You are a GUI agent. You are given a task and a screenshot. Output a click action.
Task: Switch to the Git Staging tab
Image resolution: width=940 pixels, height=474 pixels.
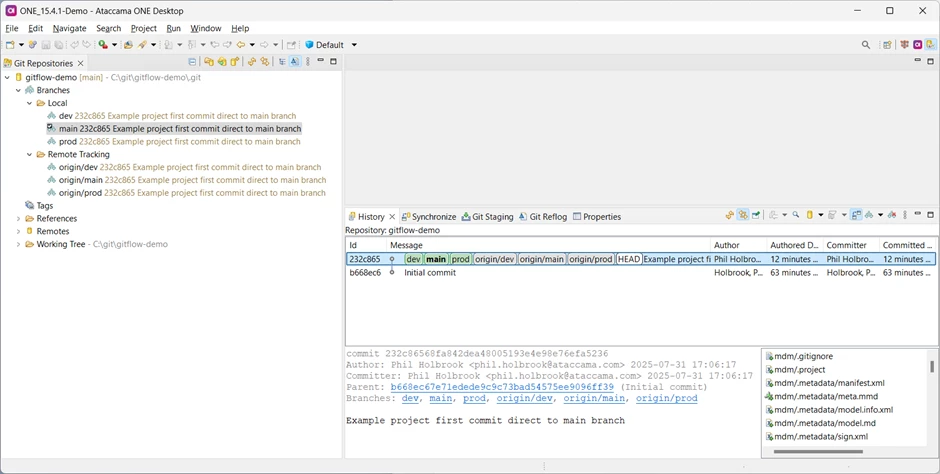[487, 217]
